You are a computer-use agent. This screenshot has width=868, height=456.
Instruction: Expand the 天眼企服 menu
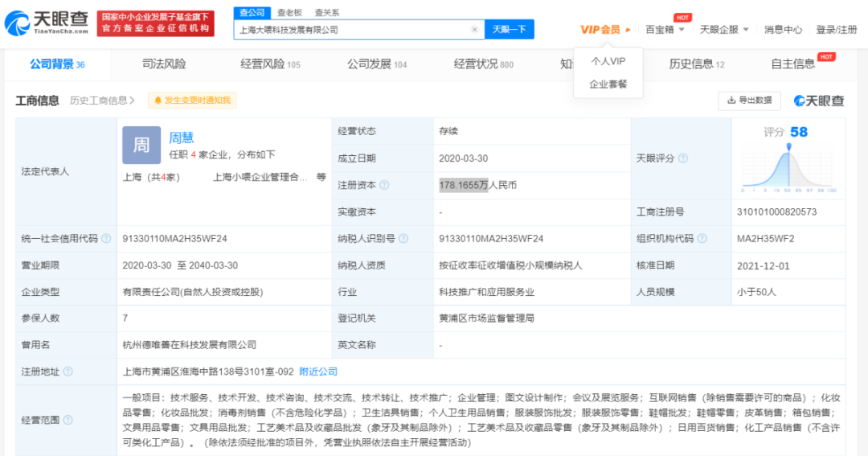point(724,30)
